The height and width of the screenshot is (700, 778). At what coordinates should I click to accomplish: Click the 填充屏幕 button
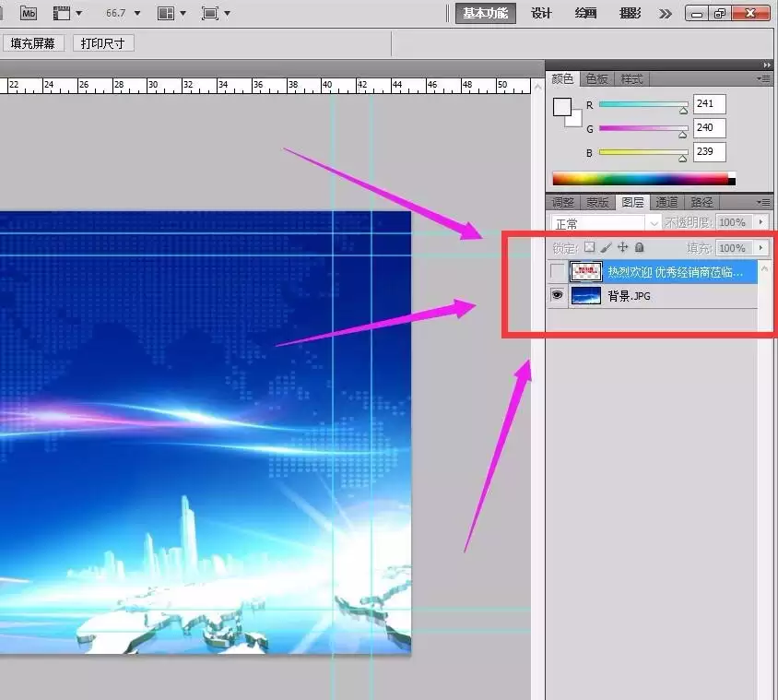coord(33,43)
